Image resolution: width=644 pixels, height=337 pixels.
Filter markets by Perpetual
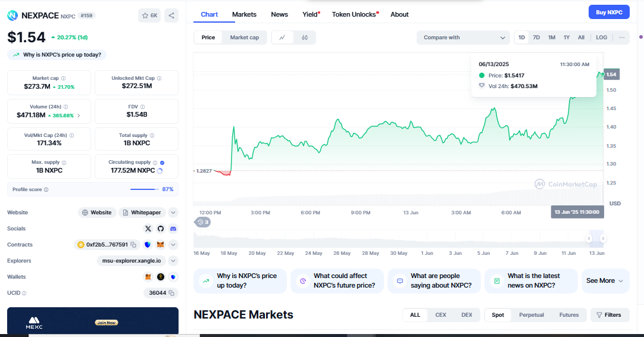531,315
